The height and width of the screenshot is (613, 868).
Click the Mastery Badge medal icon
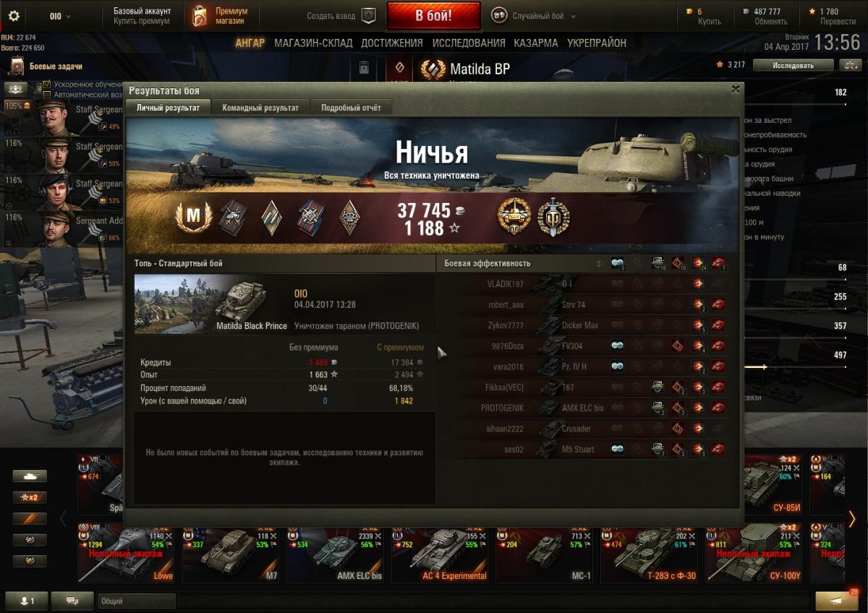(x=194, y=218)
